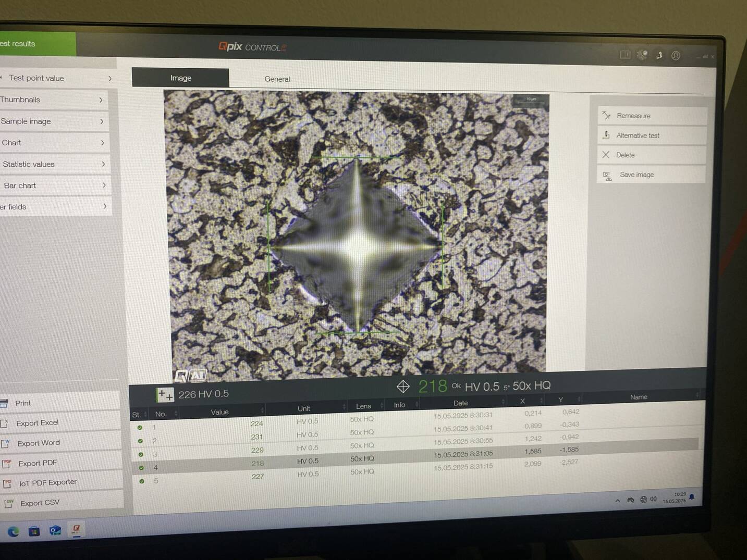The height and width of the screenshot is (560, 747).
Task: Toggle the green status dot of row 3
Action: pyautogui.click(x=141, y=454)
